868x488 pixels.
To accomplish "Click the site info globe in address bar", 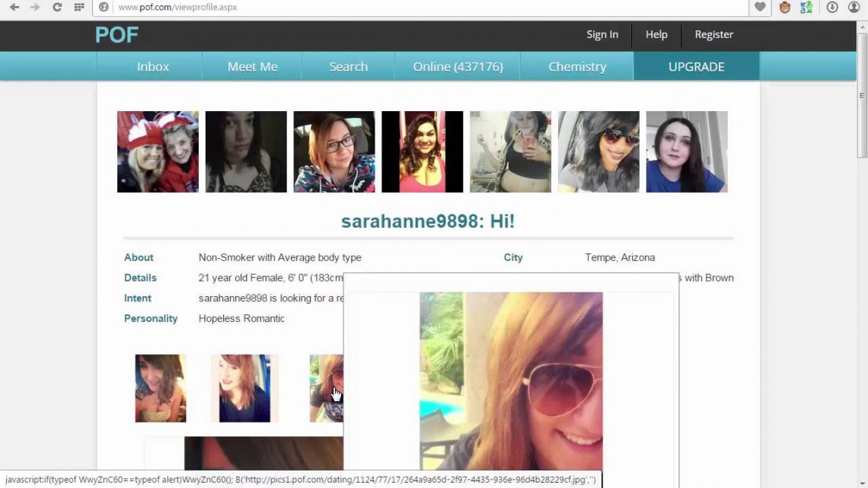I will [104, 8].
